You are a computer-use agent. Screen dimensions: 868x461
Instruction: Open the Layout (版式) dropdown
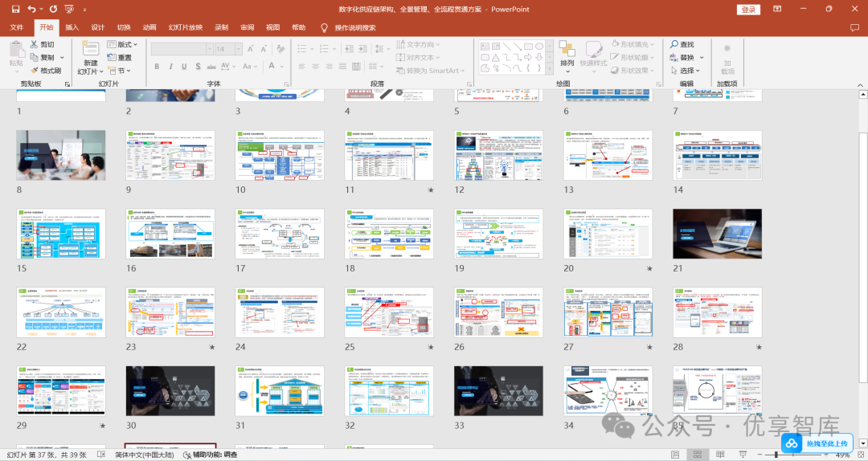click(122, 44)
